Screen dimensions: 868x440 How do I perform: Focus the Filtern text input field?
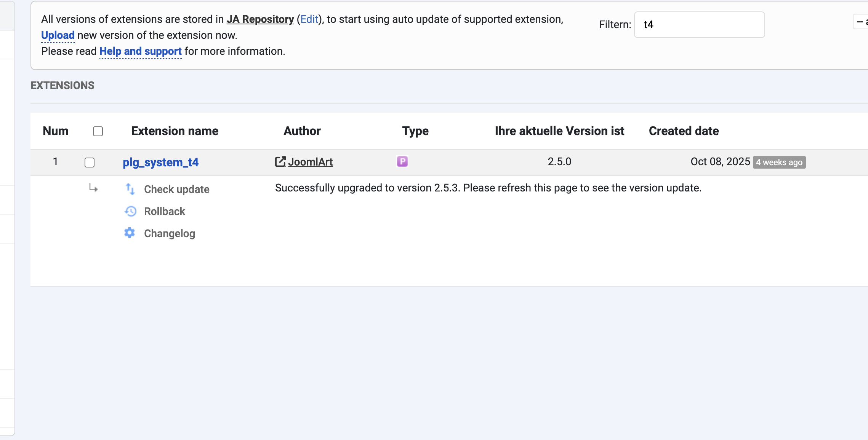(x=699, y=25)
